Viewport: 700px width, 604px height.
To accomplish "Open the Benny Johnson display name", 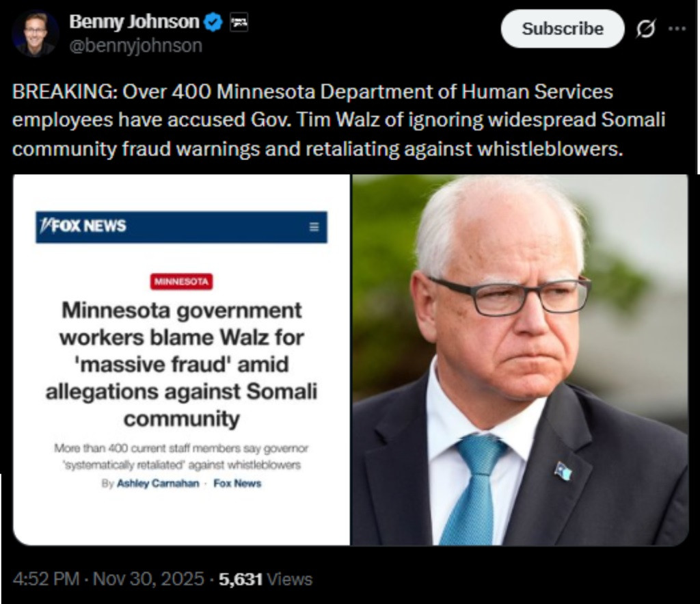I will click(134, 22).
